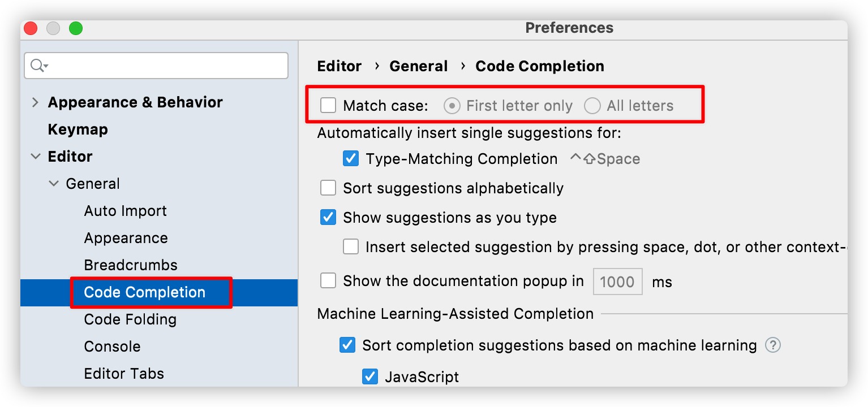This screenshot has height=407, width=868.
Task: Click the settings search field
Action: click(x=164, y=66)
